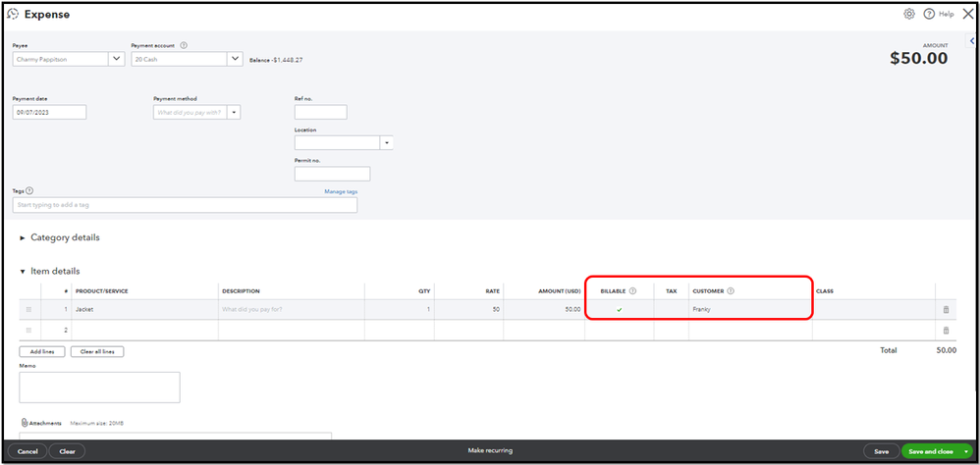Click the Manage tags link
Screen dimensions: 980x465
click(x=341, y=191)
